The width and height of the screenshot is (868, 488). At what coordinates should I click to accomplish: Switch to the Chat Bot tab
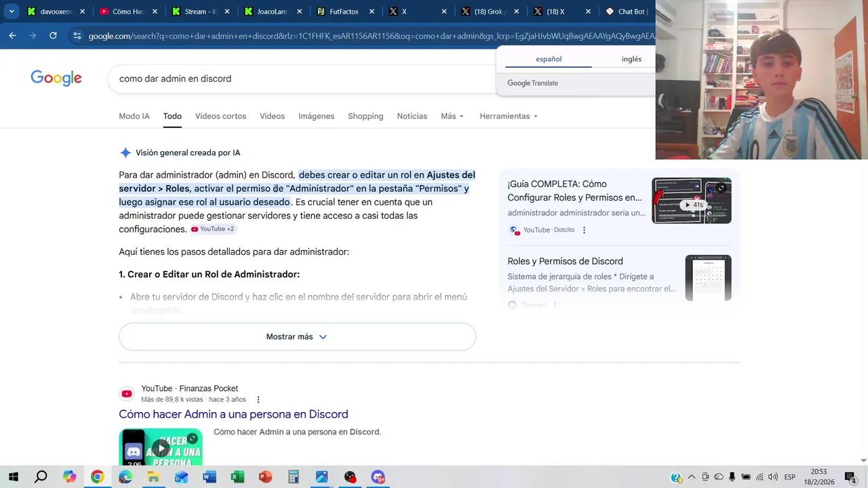[627, 12]
